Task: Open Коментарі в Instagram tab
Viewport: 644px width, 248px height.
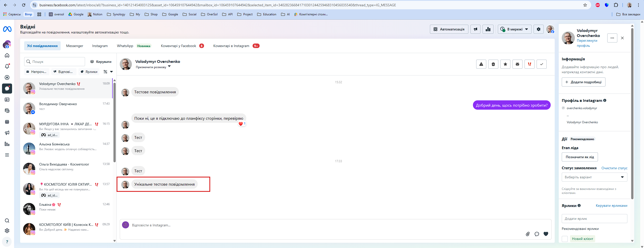Action: pos(236,46)
